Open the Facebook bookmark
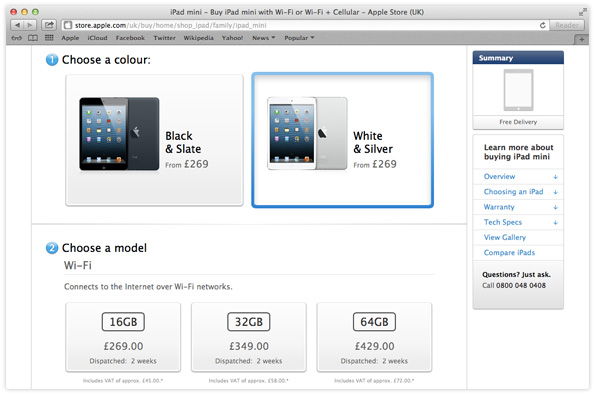Screen dimensions: 596x401 (x=130, y=38)
